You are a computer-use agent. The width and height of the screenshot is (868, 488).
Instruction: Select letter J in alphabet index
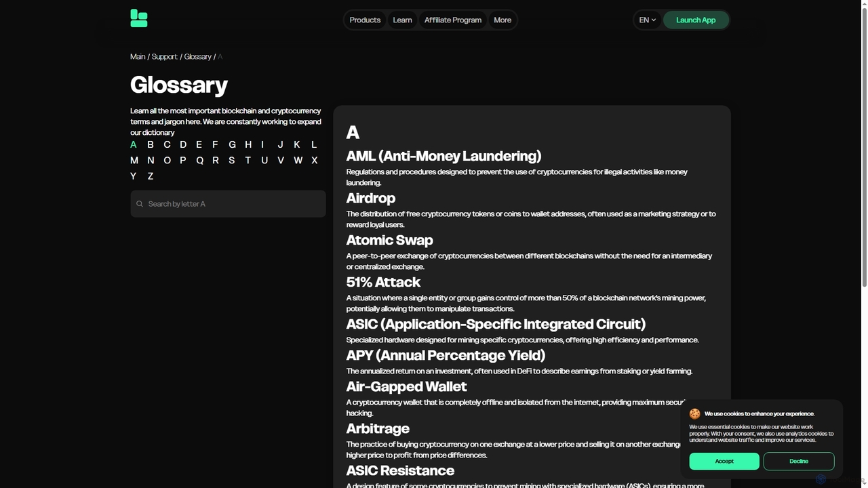click(280, 144)
